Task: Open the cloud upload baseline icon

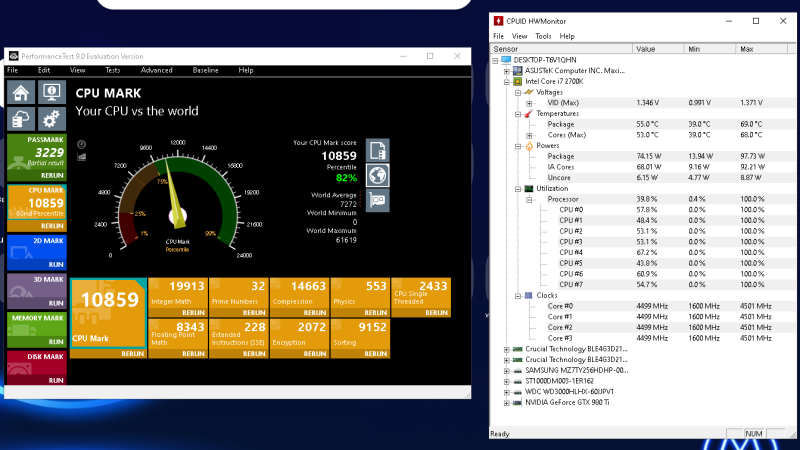Action: (21, 119)
